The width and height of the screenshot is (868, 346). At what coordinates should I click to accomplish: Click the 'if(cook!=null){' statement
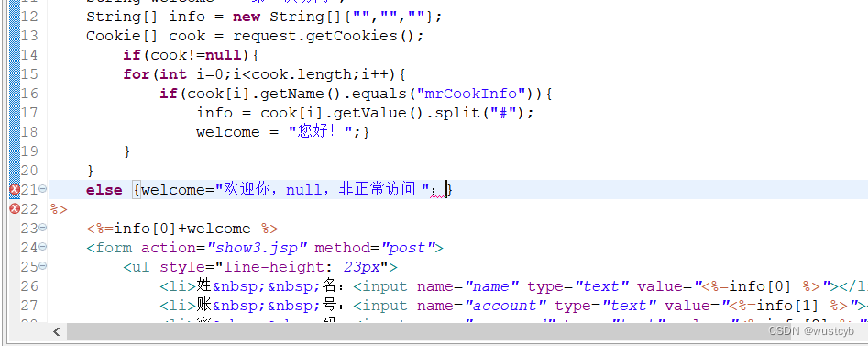192,55
